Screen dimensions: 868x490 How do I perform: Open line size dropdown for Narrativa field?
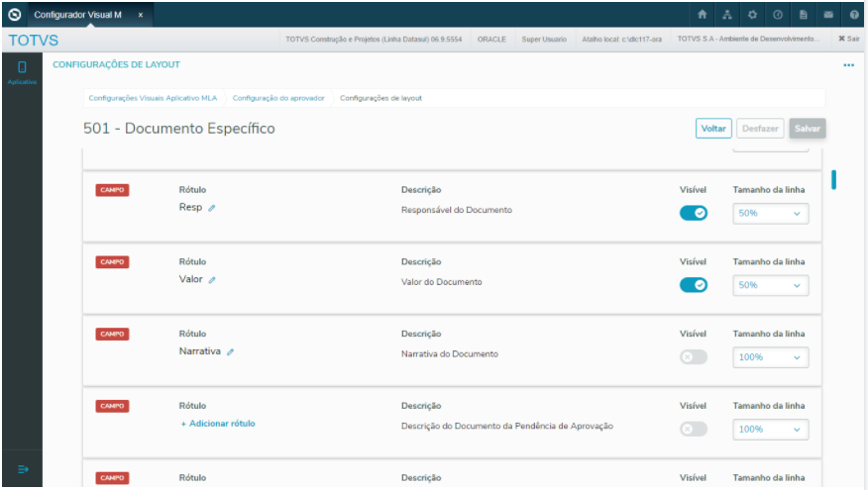click(771, 357)
